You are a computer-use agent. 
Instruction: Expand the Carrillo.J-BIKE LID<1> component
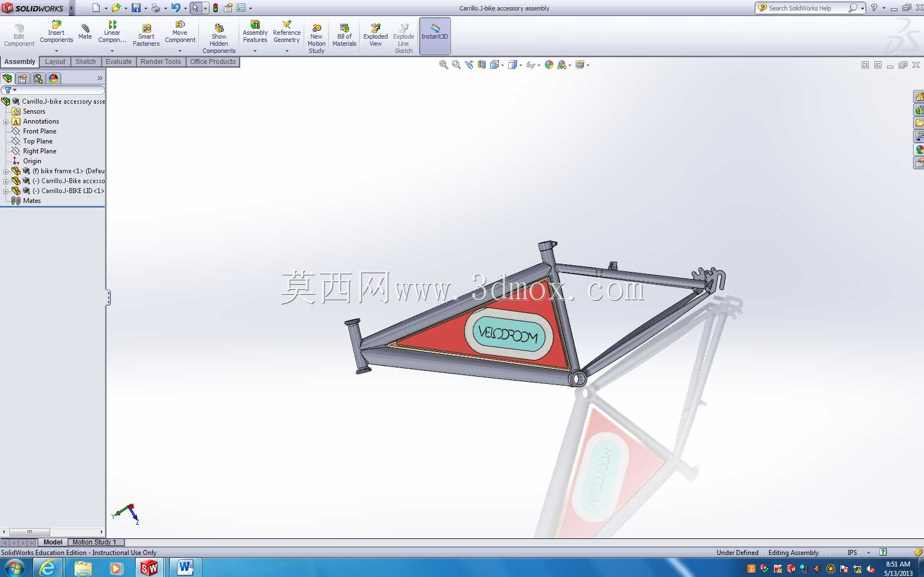pos(6,191)
